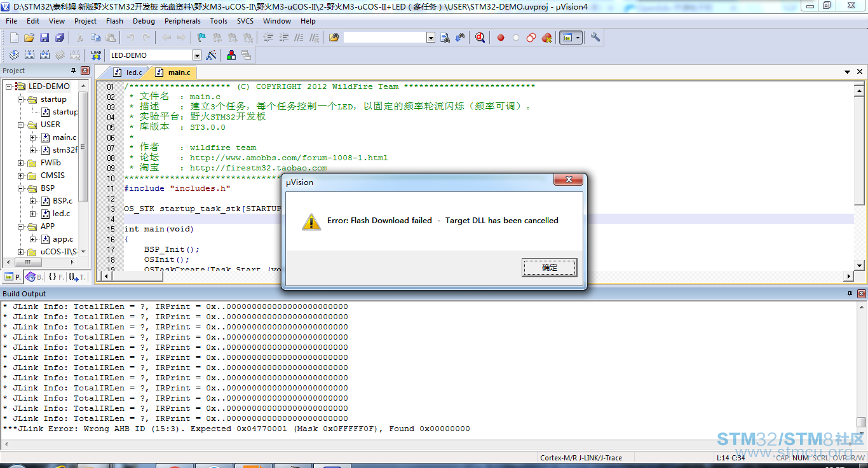Open the Project menu

85,21
